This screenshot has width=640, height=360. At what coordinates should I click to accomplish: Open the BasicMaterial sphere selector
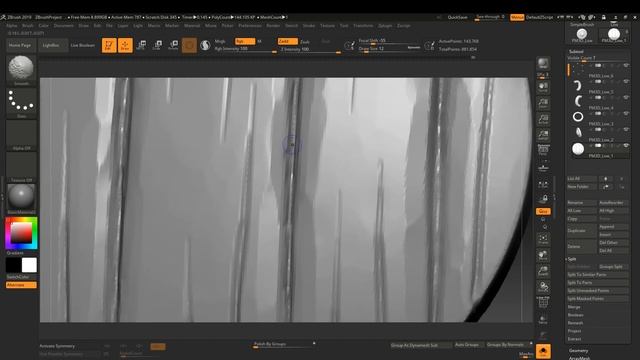point(21,199)
